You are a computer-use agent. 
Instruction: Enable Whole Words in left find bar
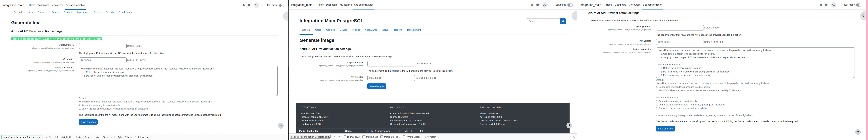pos(116,137)
